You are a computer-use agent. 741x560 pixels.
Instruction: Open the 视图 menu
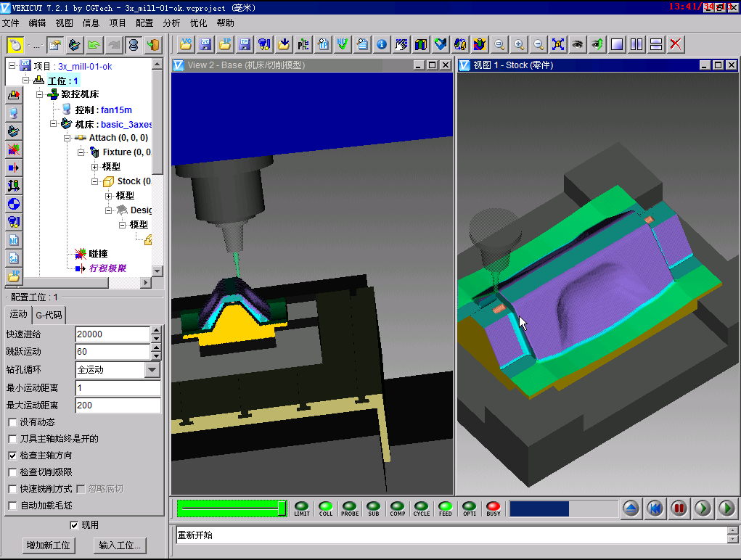click(65, 23)
